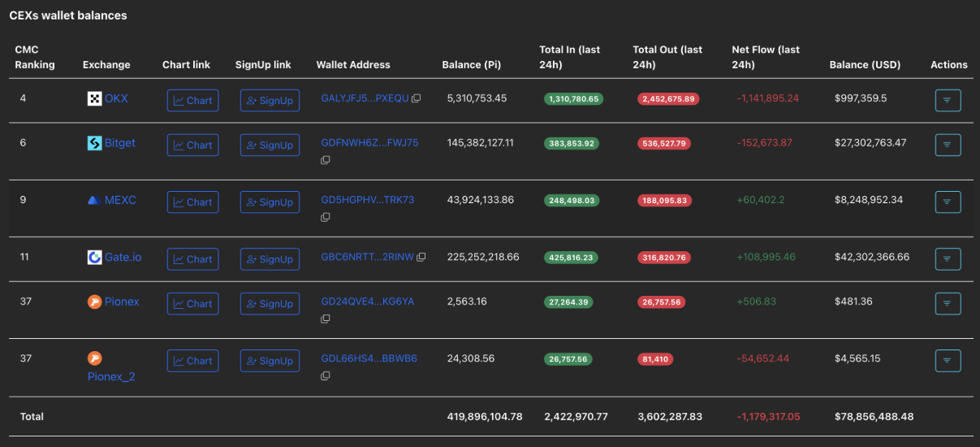Open the Bitget row actions filter menu
980x447 pixels.
pyautogui.click(x=948, y=145)
